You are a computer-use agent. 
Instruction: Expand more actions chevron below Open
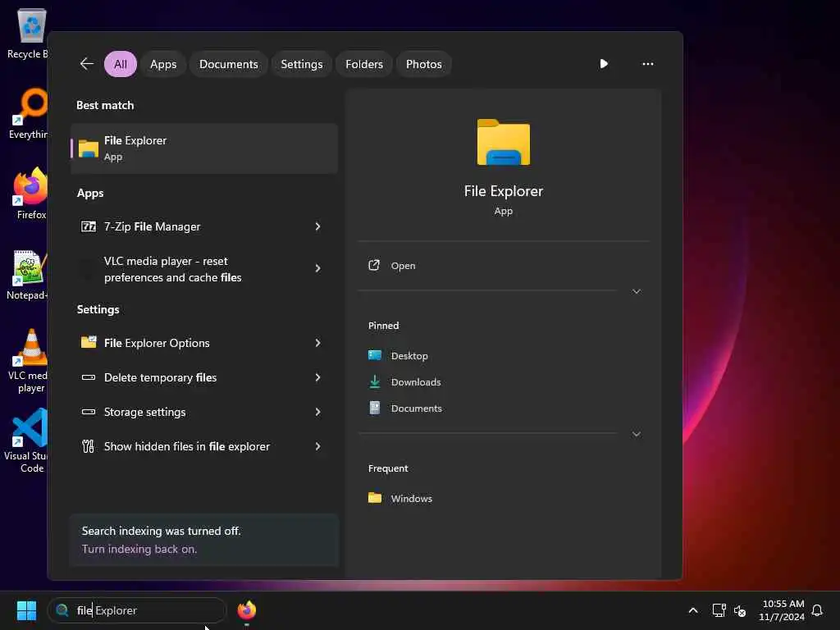coord(637,291)
